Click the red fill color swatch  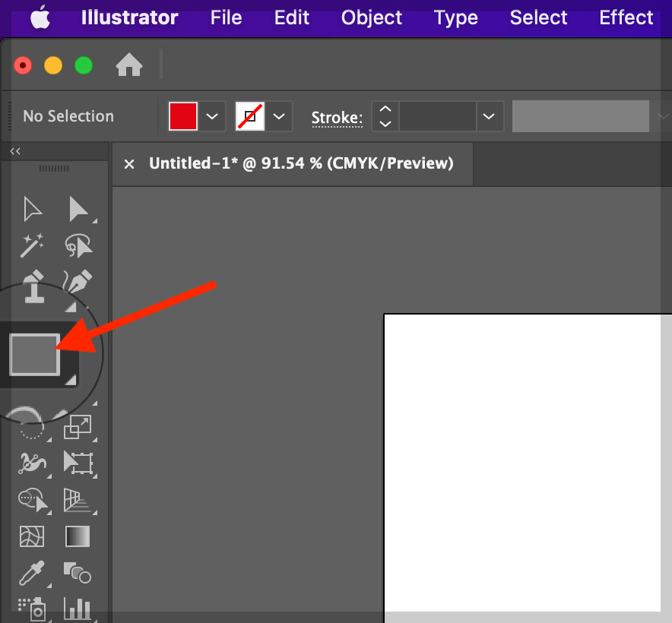[183, 116]
